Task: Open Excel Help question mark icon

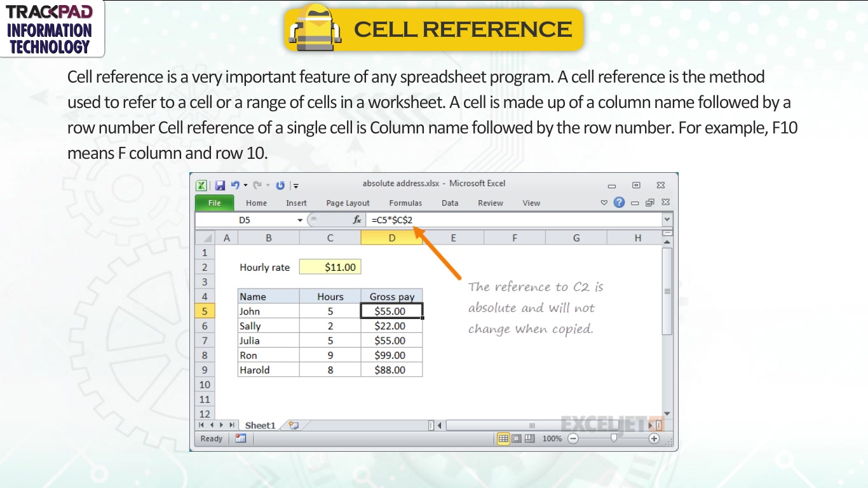Action: (x=620, y=203)
